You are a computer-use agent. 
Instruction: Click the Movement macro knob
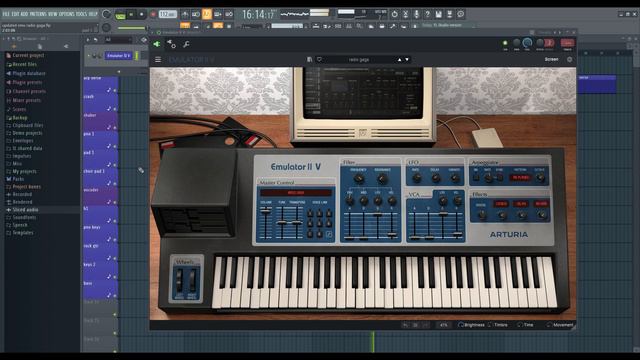pyautogui.click(x=549, y=325)
